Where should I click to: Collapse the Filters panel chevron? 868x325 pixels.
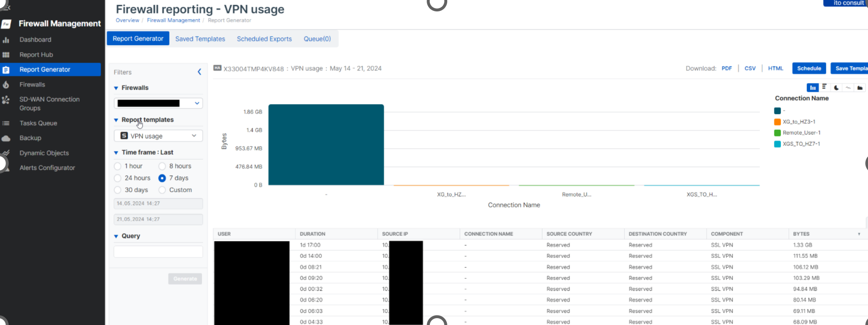[199, 72]
